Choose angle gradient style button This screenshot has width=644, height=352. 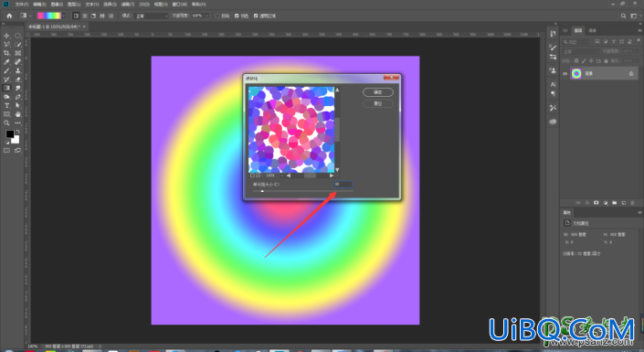93,16
